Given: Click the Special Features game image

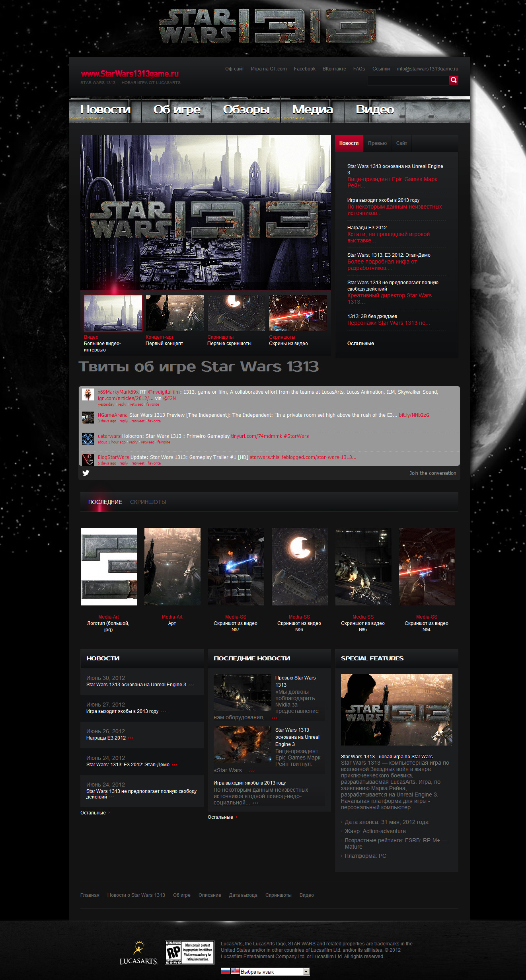Looking at the screenshot, I should click(x=397, y=710).
